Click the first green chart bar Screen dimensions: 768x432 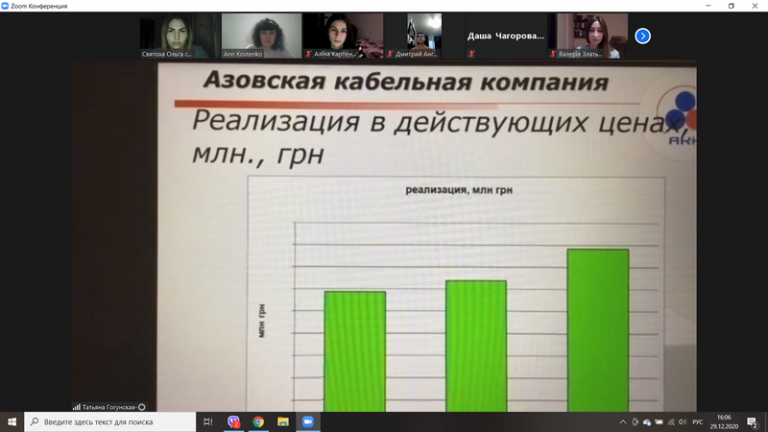coord(355,351)
